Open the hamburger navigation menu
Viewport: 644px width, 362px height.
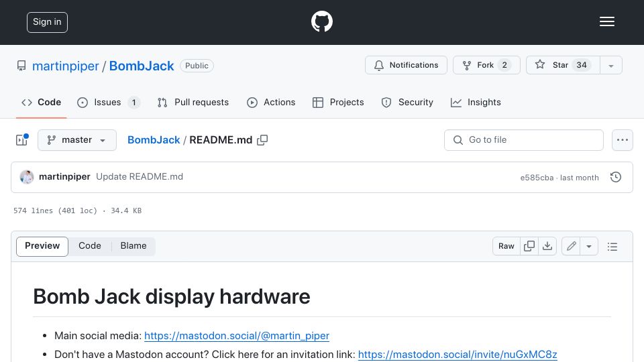pyautogui.click(x=606, y=21)
